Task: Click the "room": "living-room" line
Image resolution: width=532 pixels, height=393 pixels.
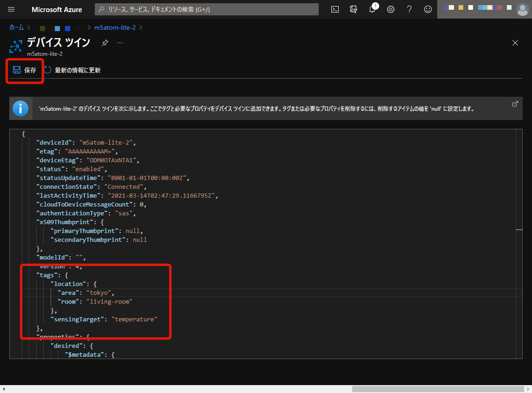Action: (x=95, y=302)
